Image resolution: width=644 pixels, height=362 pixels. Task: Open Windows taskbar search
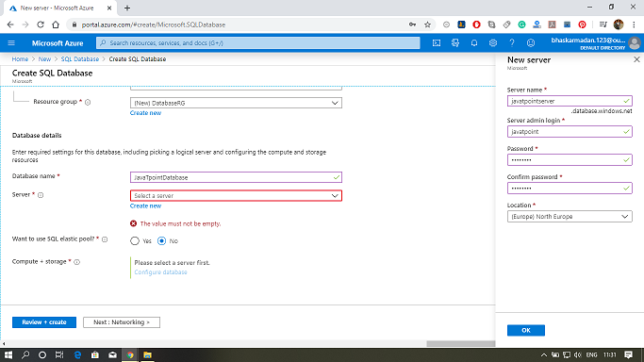(x=25, y=355)
